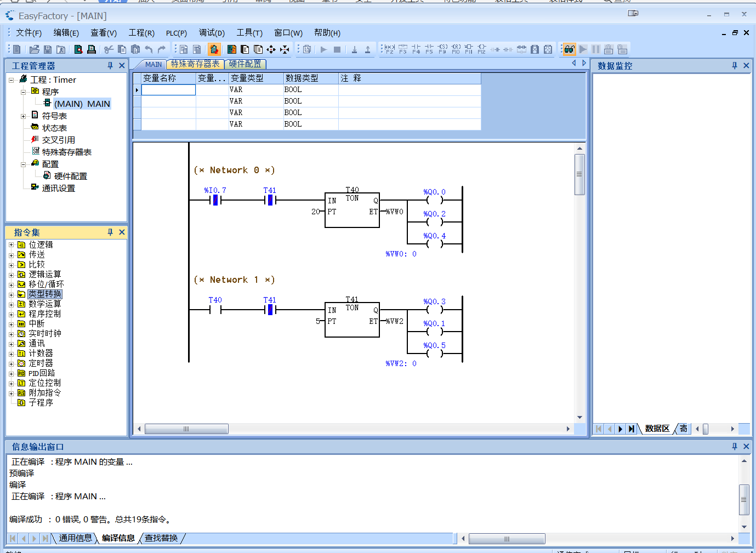Select 类型转换 in the instruction set
Viewport: 756px width, 553px height.
click(44, 294)
